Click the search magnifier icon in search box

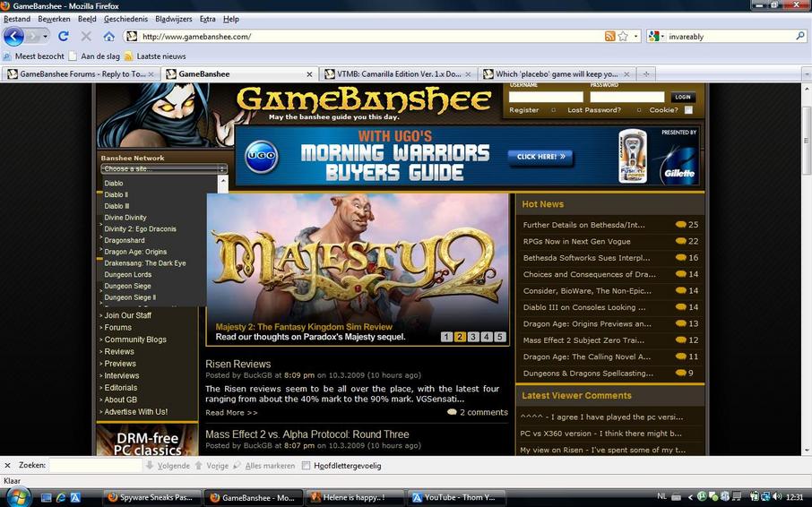tap(800, 36)
